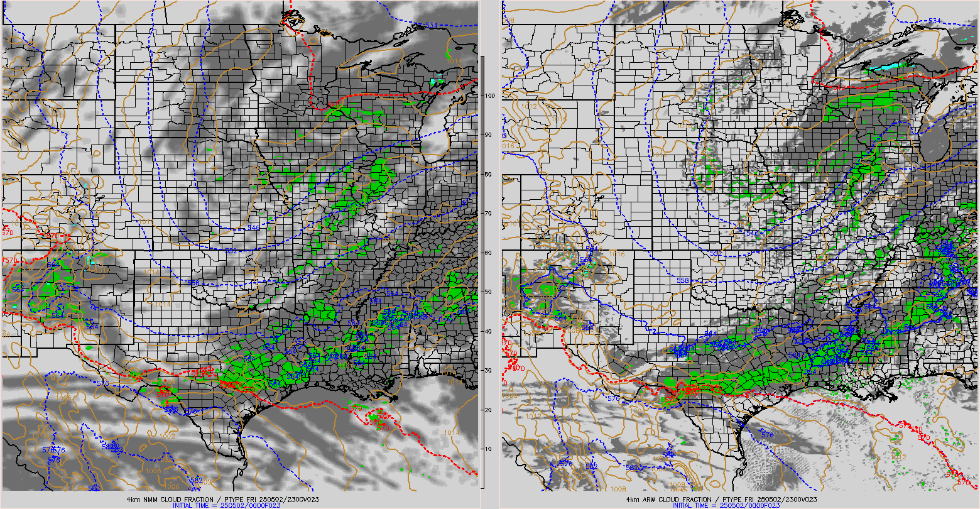This screenshot has width=980, height=509.
Task: Click the 80 value on cloud scale
Action: coord(488,174)
